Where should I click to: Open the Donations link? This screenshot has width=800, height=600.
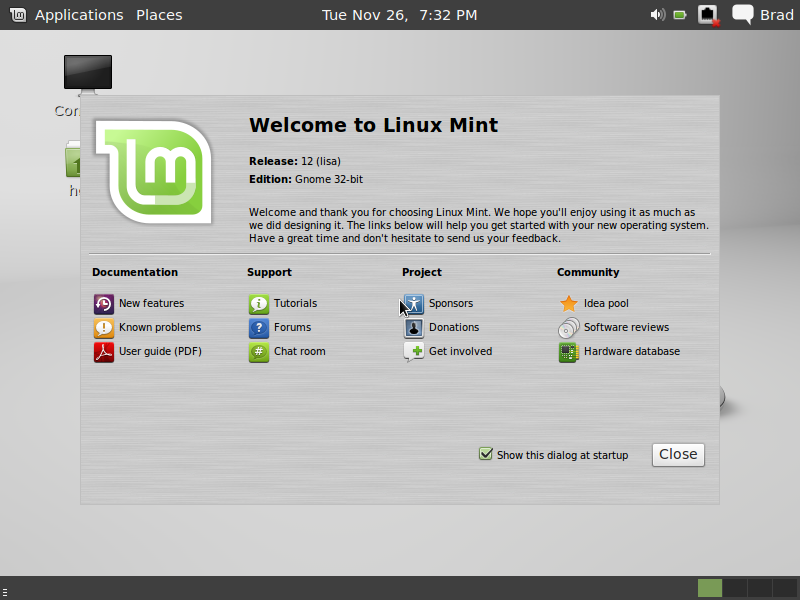coord(454,327)
